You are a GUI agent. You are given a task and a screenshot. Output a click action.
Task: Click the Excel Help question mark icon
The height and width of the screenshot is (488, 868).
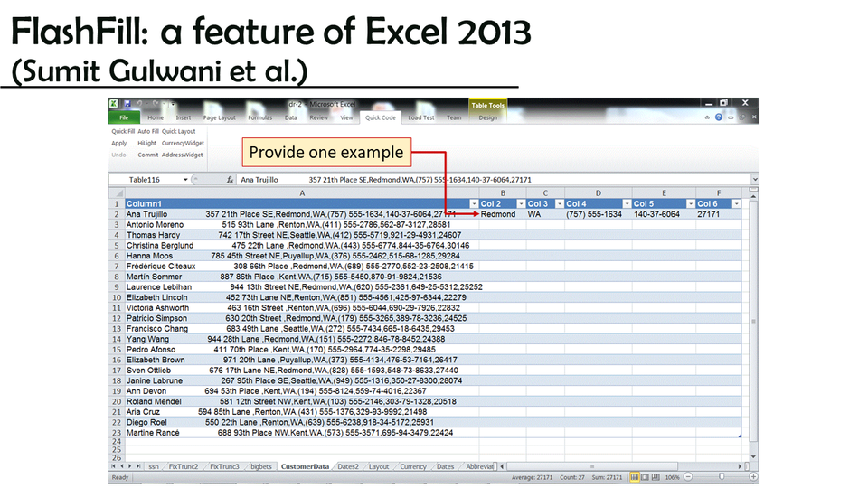[719, 117]
